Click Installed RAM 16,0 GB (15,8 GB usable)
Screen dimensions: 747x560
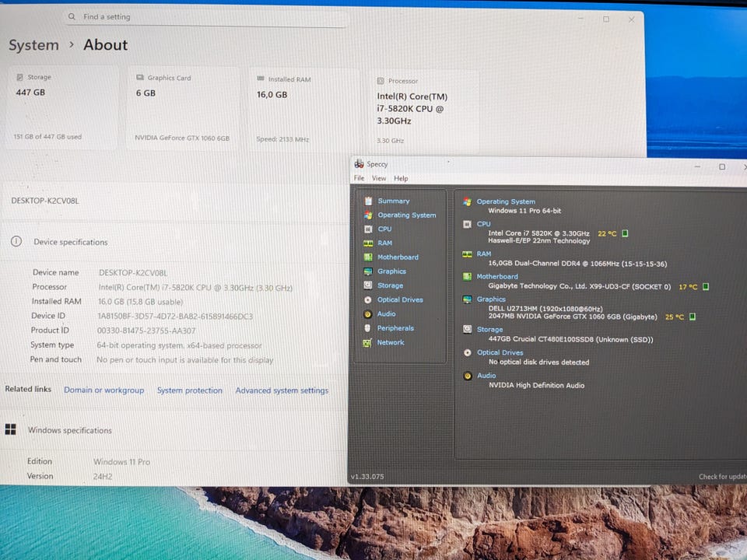(x=141, y=302)
